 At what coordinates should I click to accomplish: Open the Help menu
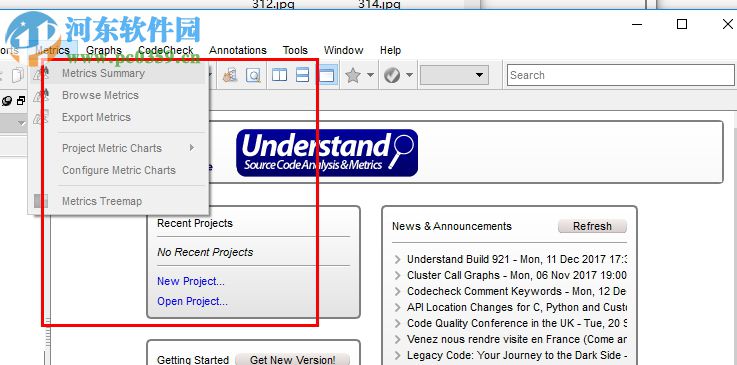pos(391,50)
